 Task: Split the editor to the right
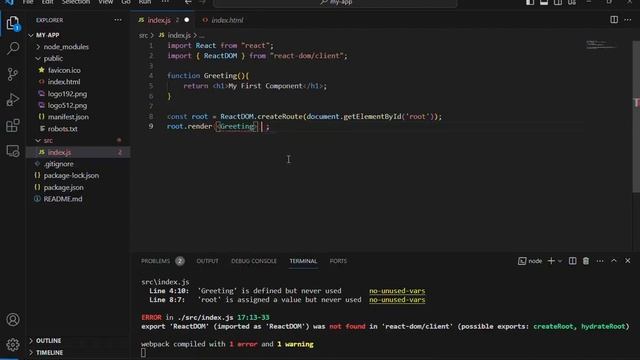[614, 20]
